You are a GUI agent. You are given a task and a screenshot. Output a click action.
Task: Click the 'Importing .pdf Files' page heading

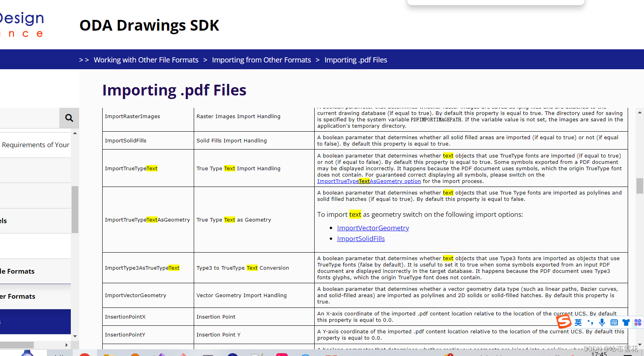click(174, 90)
